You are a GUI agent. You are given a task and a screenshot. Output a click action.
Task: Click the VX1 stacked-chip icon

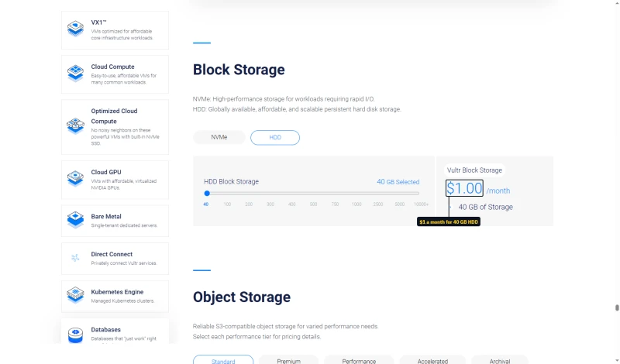click(75, 29)
